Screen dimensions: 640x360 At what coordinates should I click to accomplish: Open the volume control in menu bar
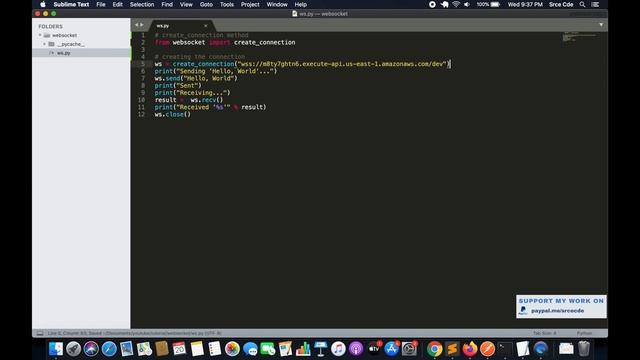pyautogui.click(x=467, y=4)
